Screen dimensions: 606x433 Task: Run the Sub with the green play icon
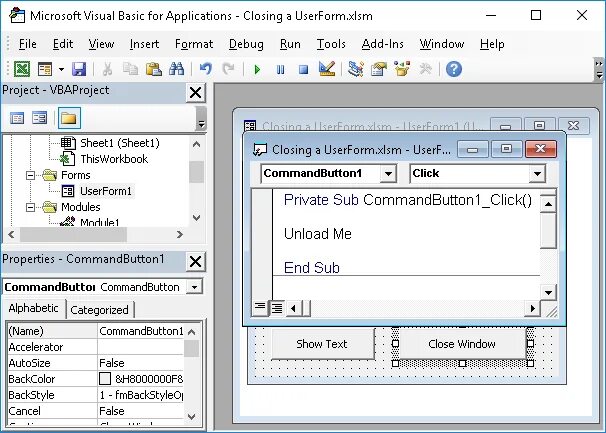click(x=257, y=70)
